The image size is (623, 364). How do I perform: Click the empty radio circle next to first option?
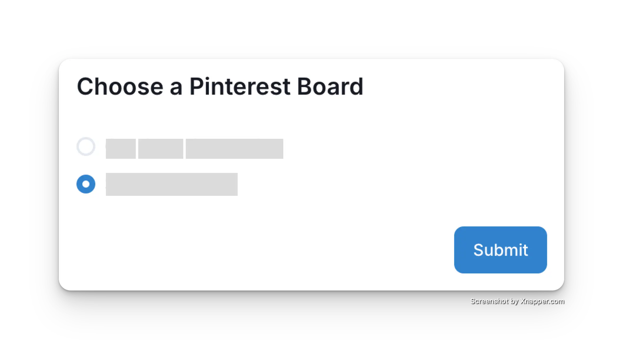86,146
